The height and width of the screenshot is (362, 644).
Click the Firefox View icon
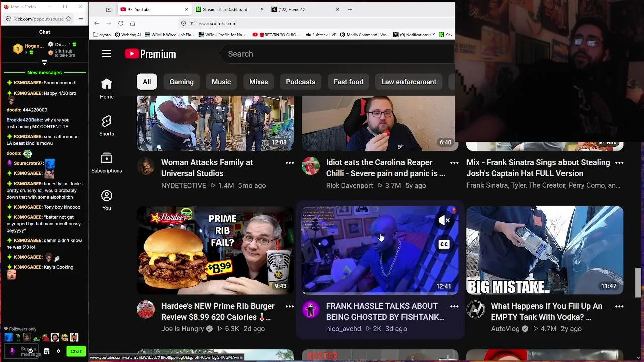109,9
